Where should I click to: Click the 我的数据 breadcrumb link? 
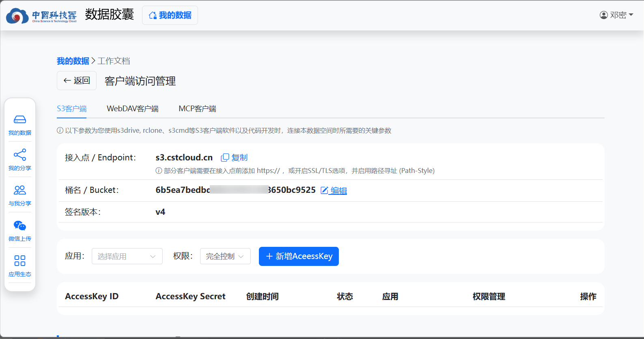pos(73,61)
